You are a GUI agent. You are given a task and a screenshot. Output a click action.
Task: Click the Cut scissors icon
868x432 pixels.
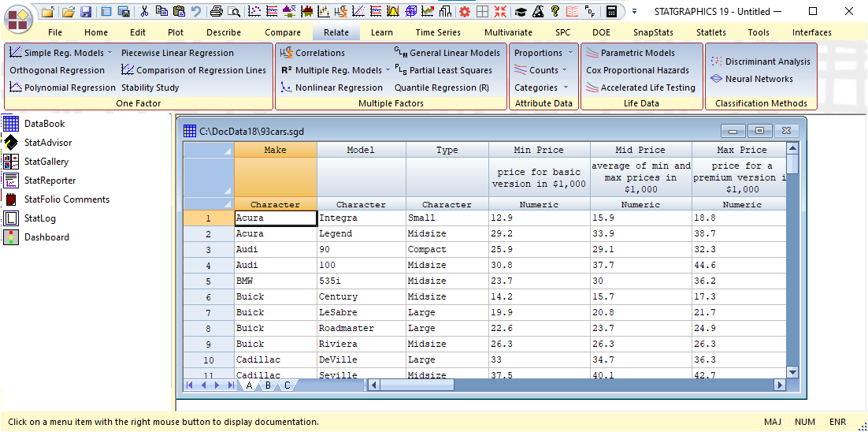pyautogui.click(x=143, y=12)
